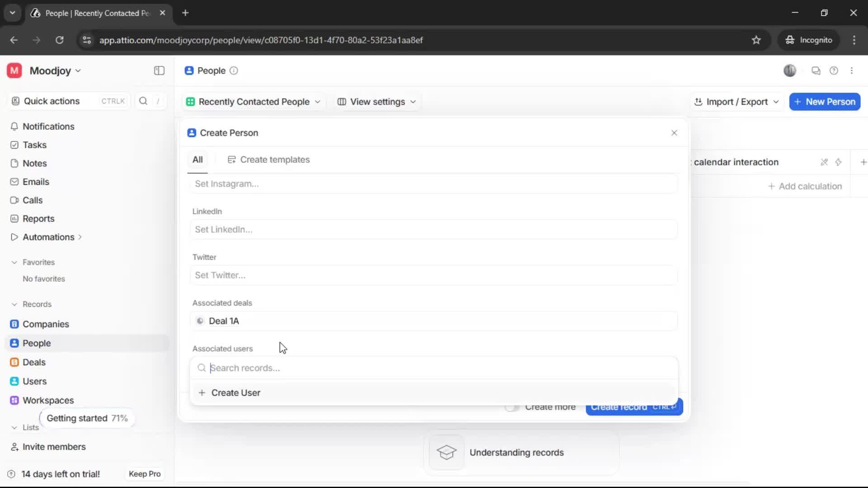Click the Getting started progress bar
The image size is (868, 488).
87,418
